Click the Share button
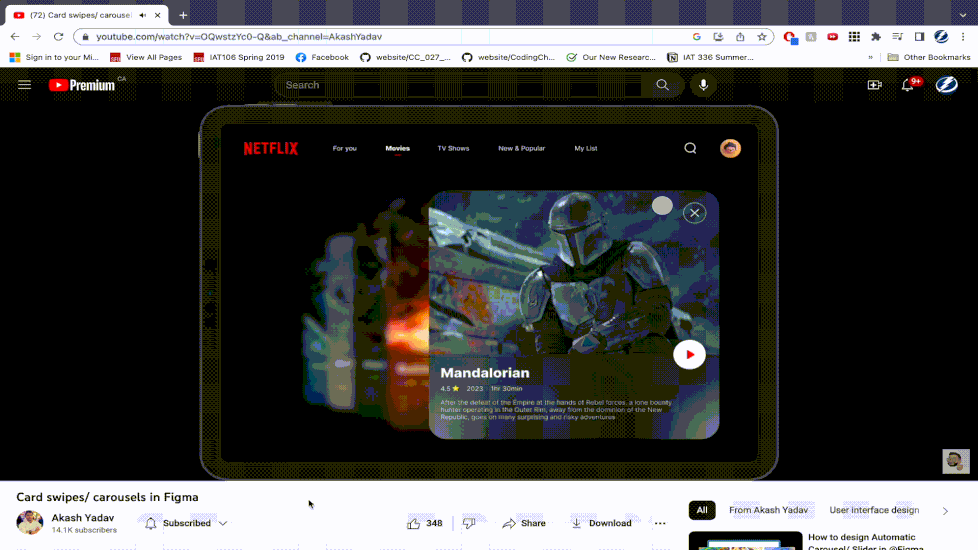Image resolution: width=978 pixels, height=550 pixels. pos(524,523)
